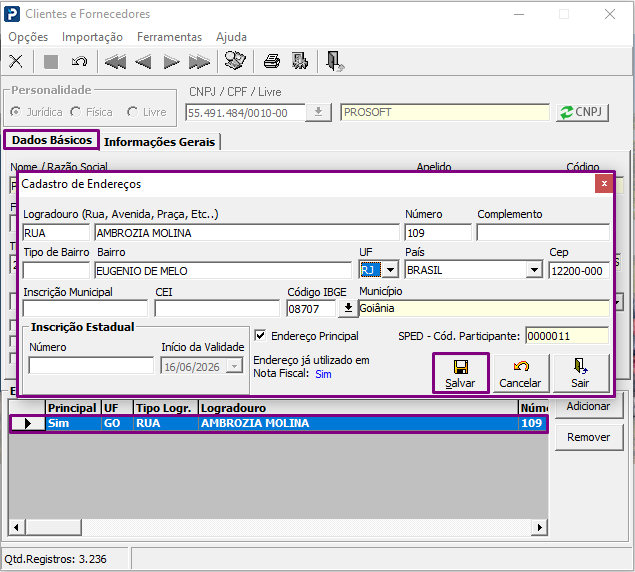Image resolution: width=635 pixels, height=572 pixels.
Task: Click the delete X toolbar icon
Action: click(16, 62)
